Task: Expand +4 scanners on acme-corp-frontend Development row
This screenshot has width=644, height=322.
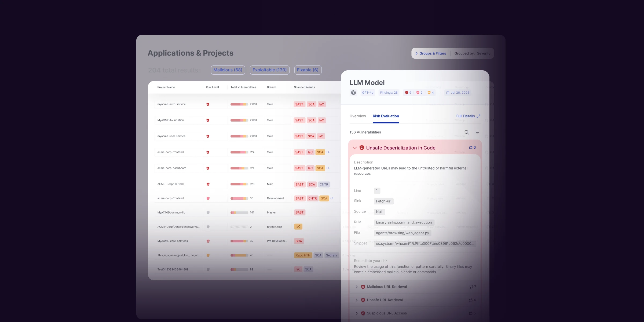Action: 332,198
